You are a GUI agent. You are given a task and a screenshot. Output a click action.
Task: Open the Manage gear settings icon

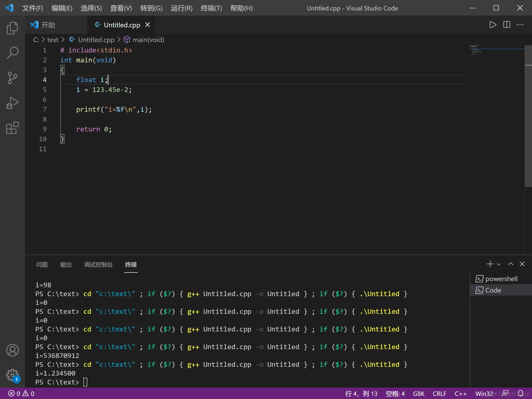[x=12, y=375]
